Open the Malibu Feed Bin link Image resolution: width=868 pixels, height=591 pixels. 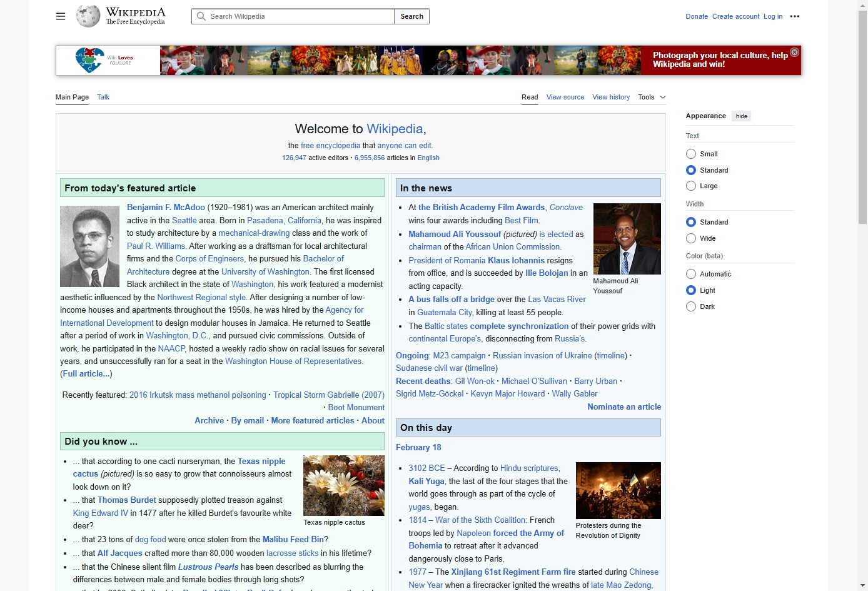293,540
